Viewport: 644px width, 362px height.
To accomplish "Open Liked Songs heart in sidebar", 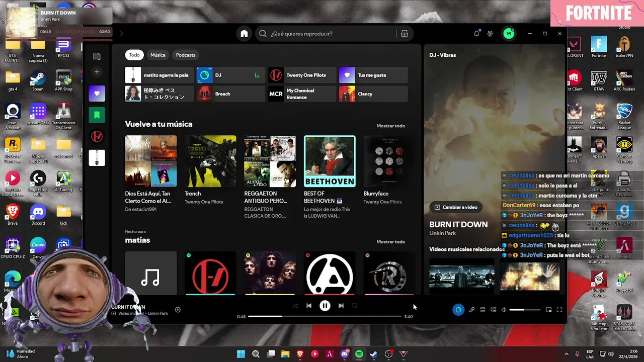I will (97, 93).
